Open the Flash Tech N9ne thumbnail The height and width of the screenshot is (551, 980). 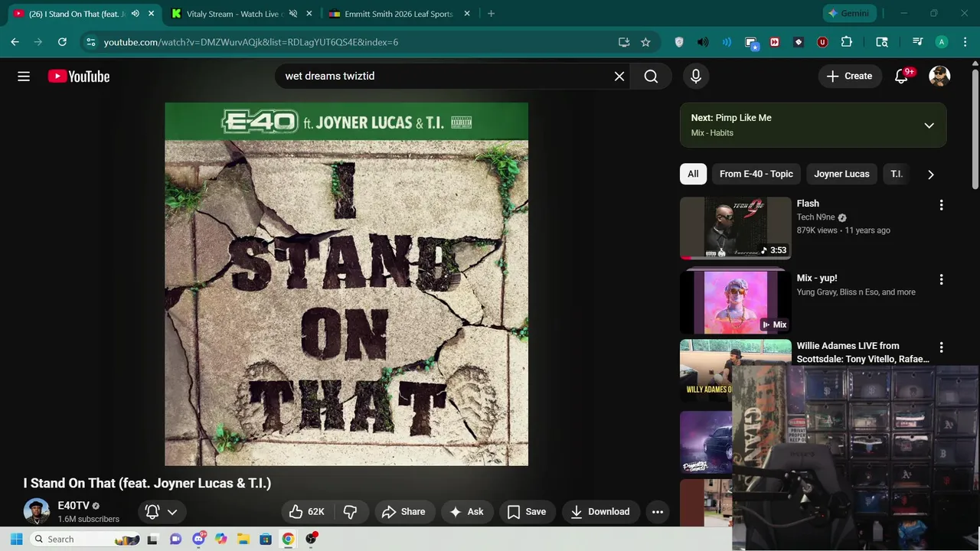(736, 228)
